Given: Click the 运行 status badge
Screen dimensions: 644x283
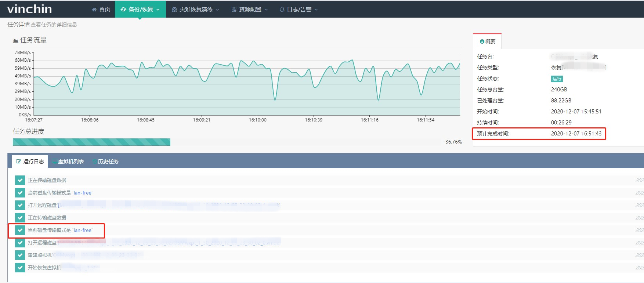Looking at the screenshot, I should coord(557,79).
